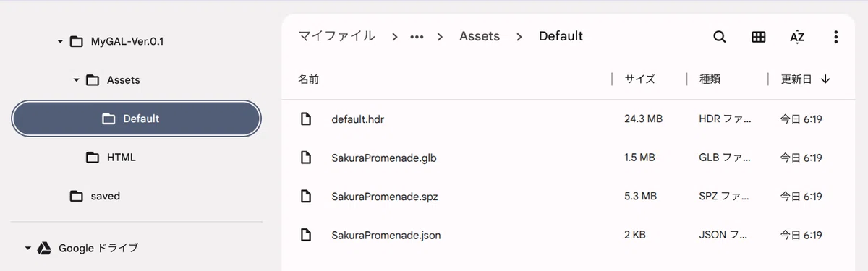This screenshot has height=271, width=868.
Task: Switch to thumbnail grid view
Action: click(x=758, y=37)
